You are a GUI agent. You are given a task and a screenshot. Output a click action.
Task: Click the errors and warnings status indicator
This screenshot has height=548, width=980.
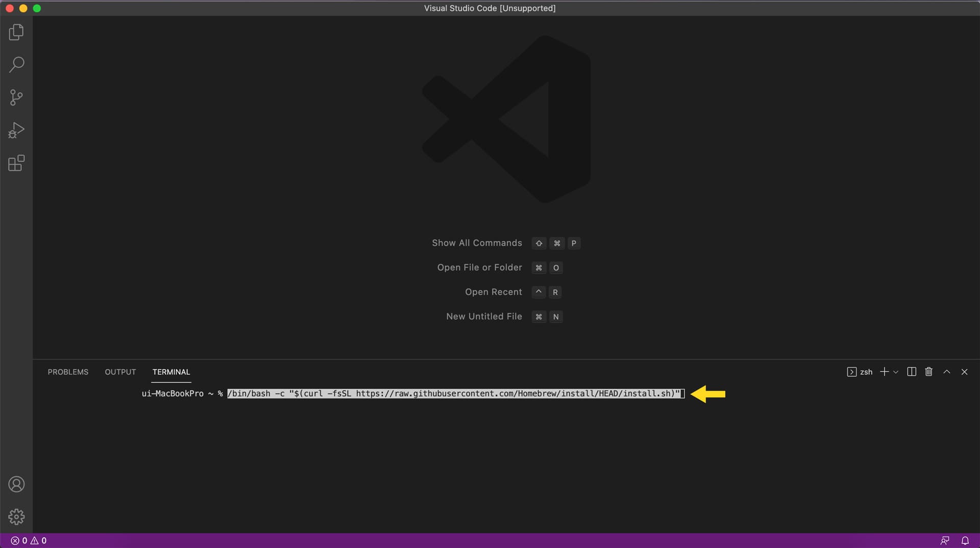tap(28, 540)
